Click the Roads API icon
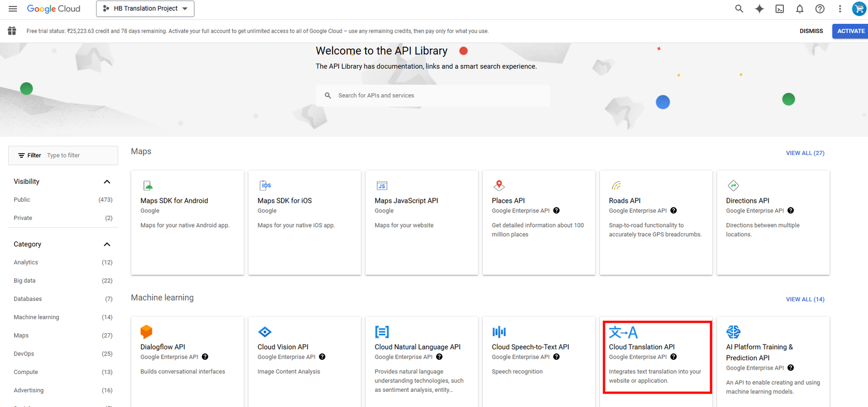The height and width of the screenshot is (407, 868). pyautogui.click(x=616, y=185)
